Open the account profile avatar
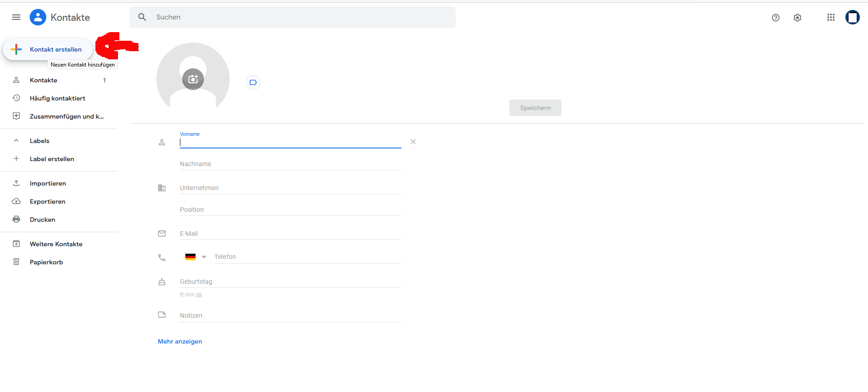 pyautogui.click(x=853, y=17)
